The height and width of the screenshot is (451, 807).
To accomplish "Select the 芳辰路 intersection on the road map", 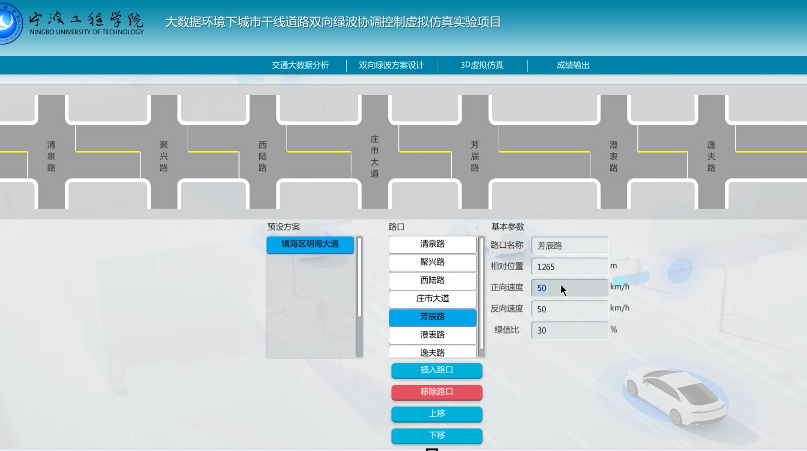I will click(474, 153).
